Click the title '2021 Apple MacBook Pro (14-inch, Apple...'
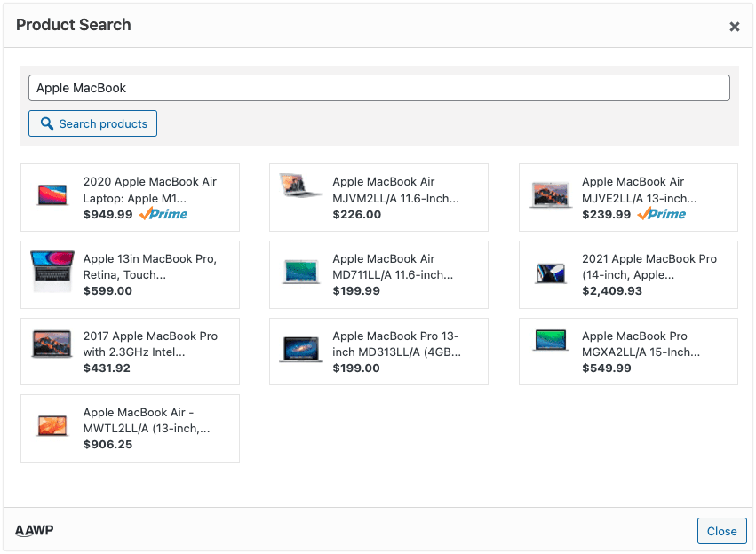The image size is (756, 554). (x=649, y=266)
